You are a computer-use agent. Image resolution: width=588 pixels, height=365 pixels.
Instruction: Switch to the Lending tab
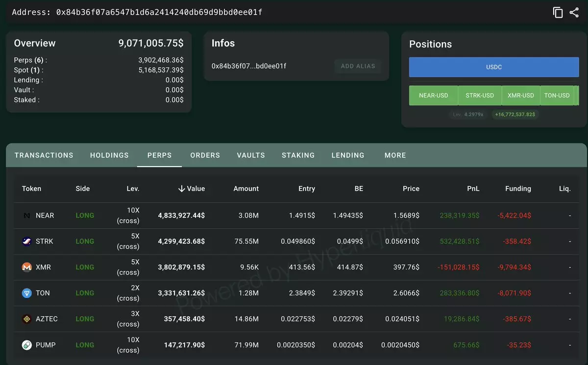[x=348, y=155]
